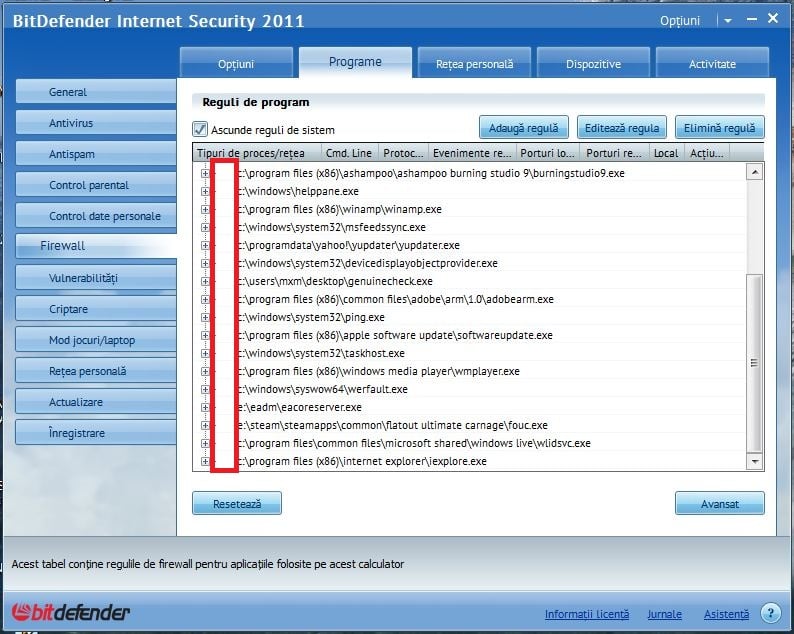
Task: Switch to the Dispozitive tab
Action: [x=593, y=63]
